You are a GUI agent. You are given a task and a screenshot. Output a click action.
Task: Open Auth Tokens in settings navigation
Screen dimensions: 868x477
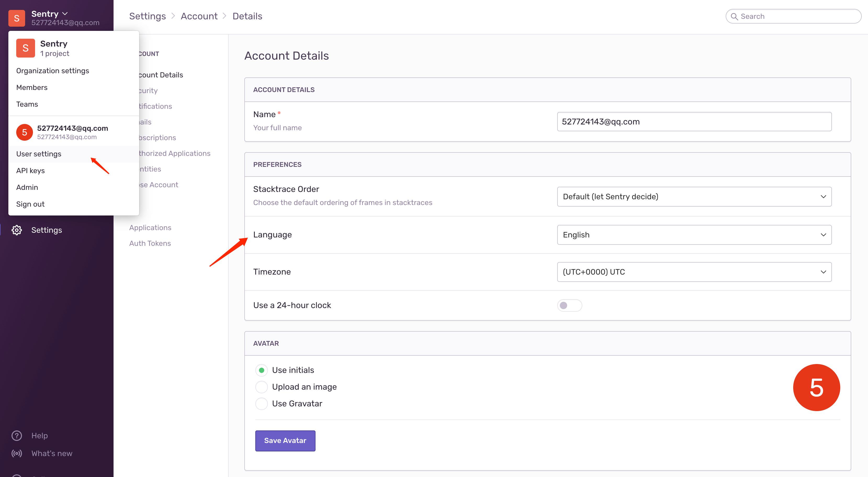[x=150, y=243]
